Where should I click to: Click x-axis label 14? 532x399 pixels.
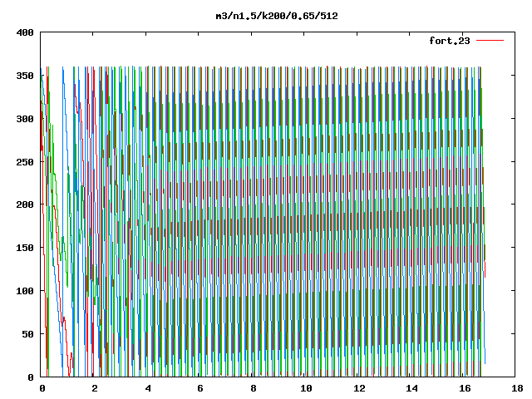click(x=412, y=388)
